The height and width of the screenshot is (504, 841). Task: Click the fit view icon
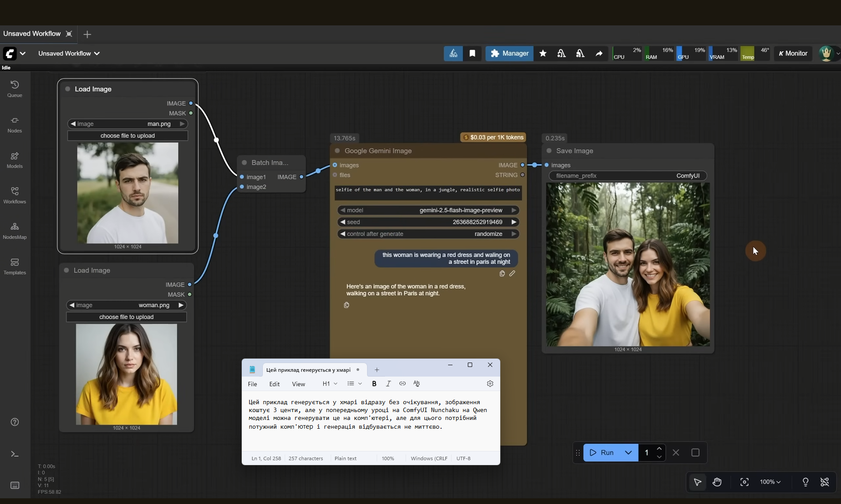[744, 482]
